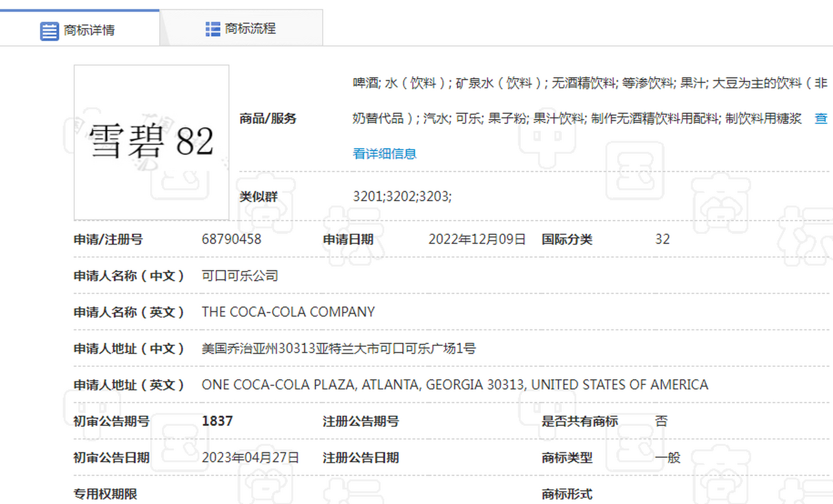Click the 商标类型 label
The height and width of the screenshot is (504, 833).
567,458
